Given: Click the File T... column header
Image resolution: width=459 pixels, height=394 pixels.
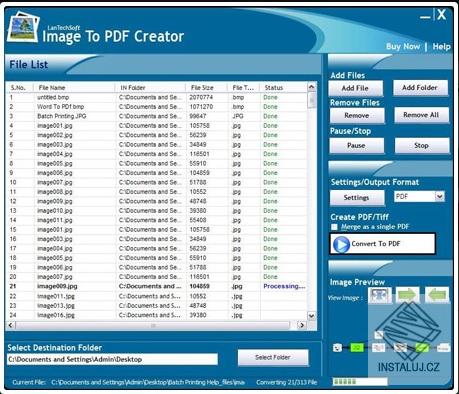Looking at the screenshot, I should pyautogui.click(x=243, y=88).
